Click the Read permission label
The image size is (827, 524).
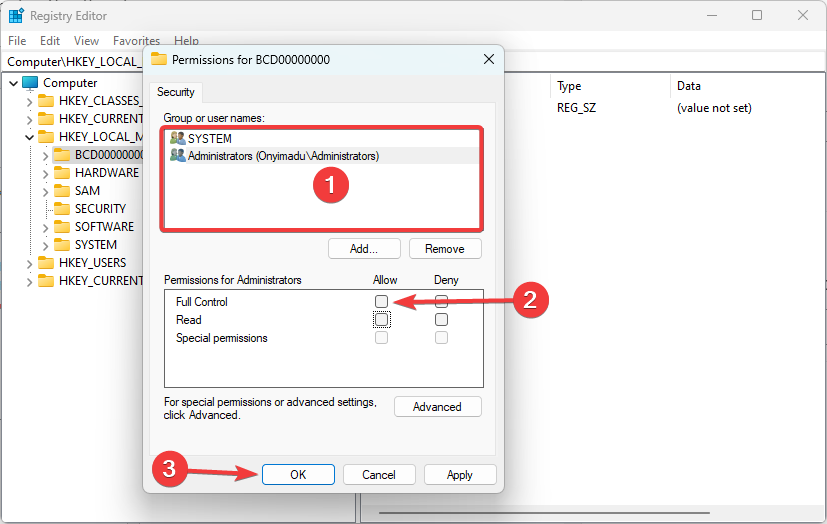[188, 319]
